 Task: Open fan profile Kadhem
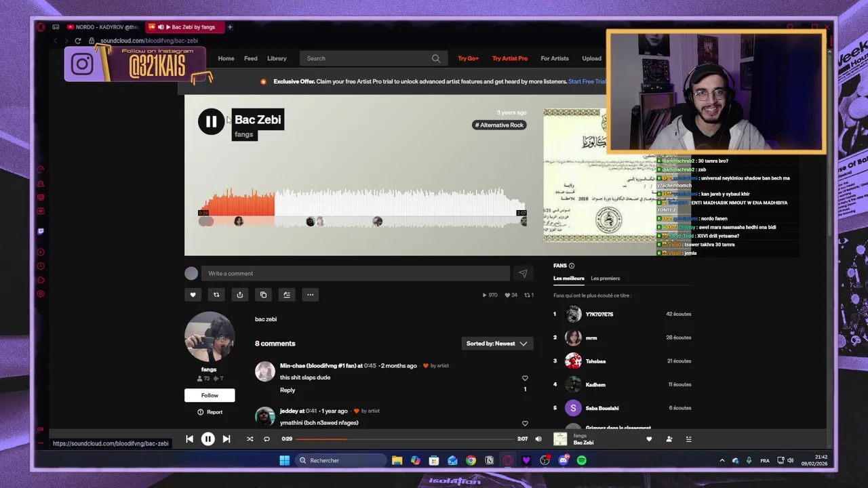(x=595, y=385)
